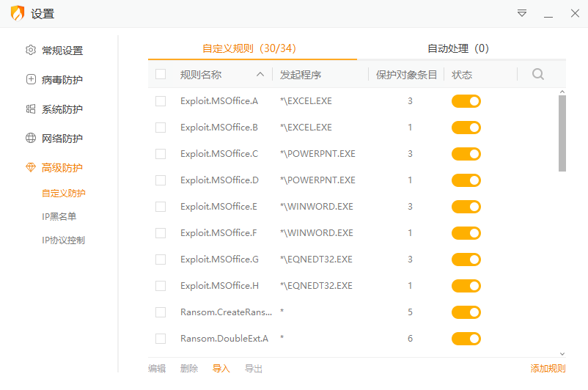Screen dimensions: 588x390
Task: Minimize the settings window
Action: (548, 17)
